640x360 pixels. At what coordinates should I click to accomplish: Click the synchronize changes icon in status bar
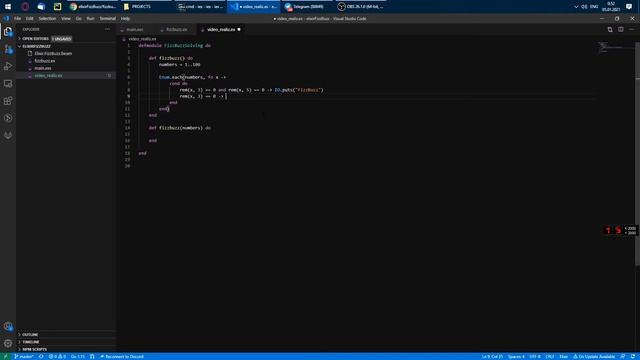tap(41, 356)
